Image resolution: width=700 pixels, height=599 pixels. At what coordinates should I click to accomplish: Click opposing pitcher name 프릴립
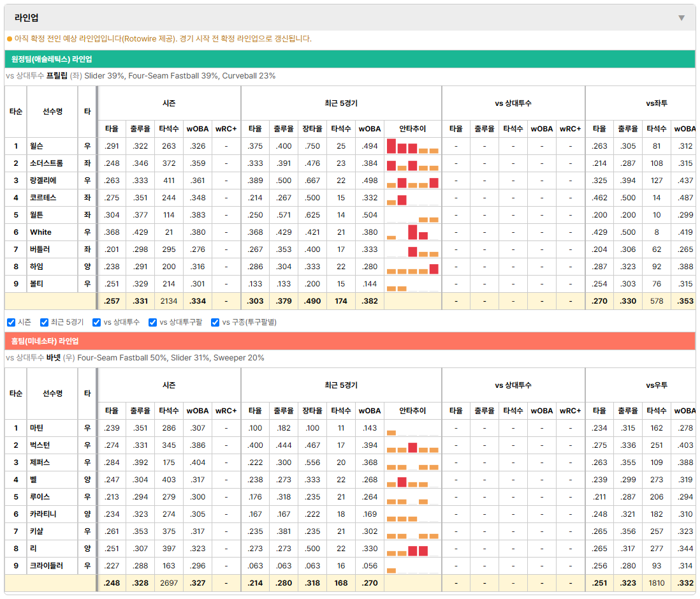pyautogui.click(x=57, y=75)
